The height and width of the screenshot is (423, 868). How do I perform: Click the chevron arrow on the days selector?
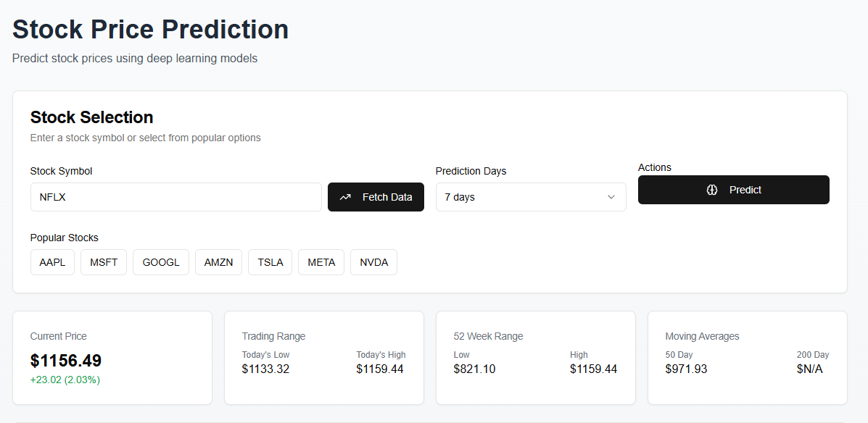pos(611,197)
